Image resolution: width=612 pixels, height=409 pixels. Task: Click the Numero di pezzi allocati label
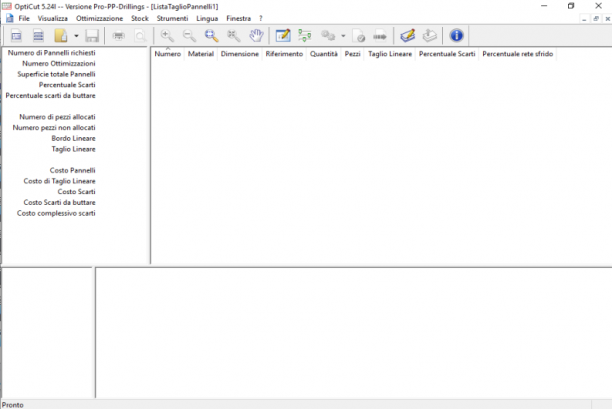click(57, 117)
